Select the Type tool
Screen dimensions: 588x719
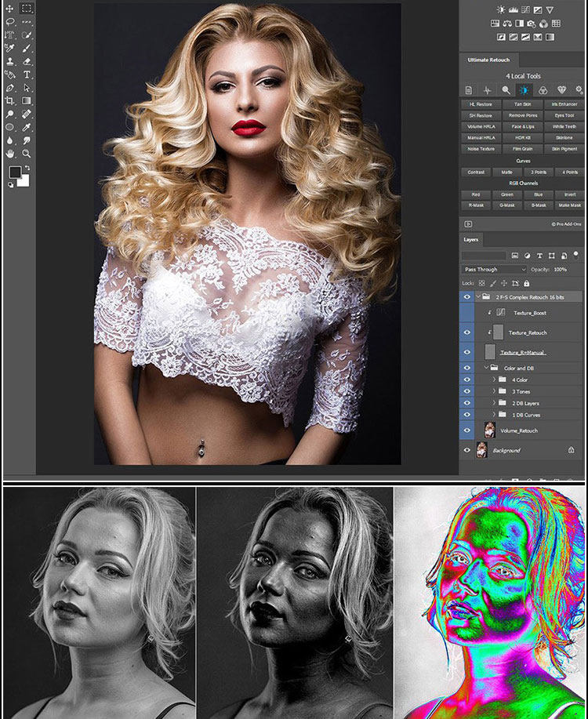pyautogui.click(x=27, y=74)
